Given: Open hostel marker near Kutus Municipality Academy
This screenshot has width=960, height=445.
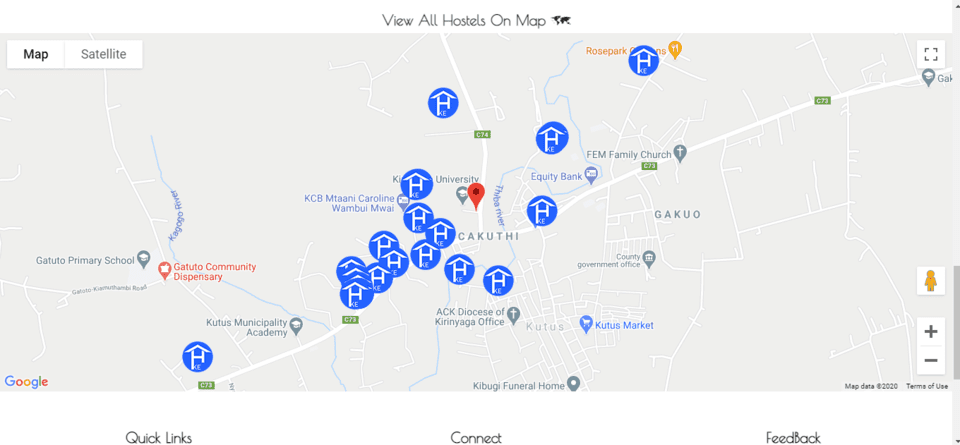Looking at the screenshot, I should point(198,357).
